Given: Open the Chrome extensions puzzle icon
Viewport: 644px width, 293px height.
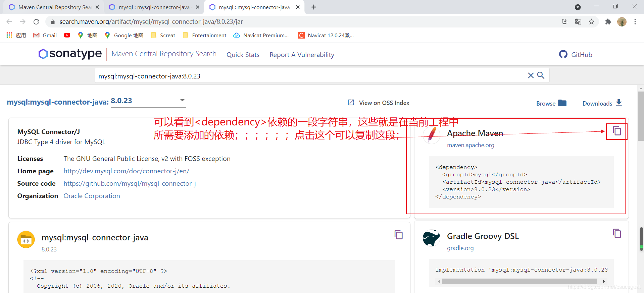Looking at the screenshot, I should (608, 22).
